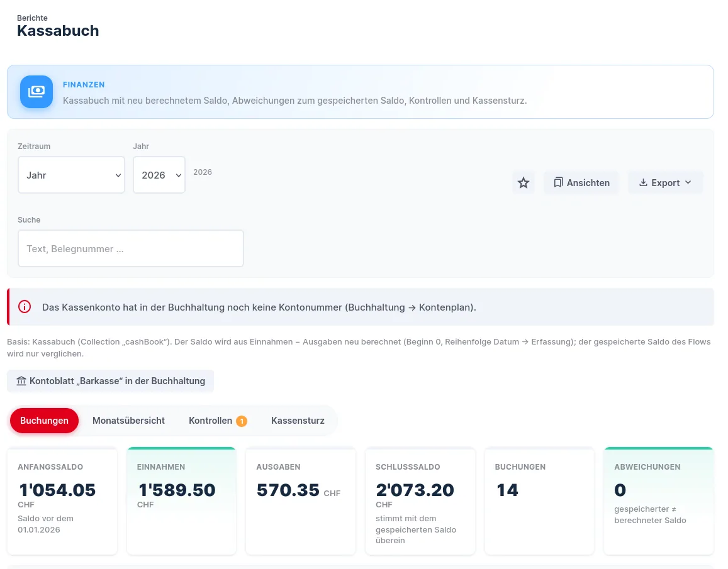The width and height of the screenshot is (728, 569).
Task: Click the Kassabuch description text in banner
Action: (295, 101)
